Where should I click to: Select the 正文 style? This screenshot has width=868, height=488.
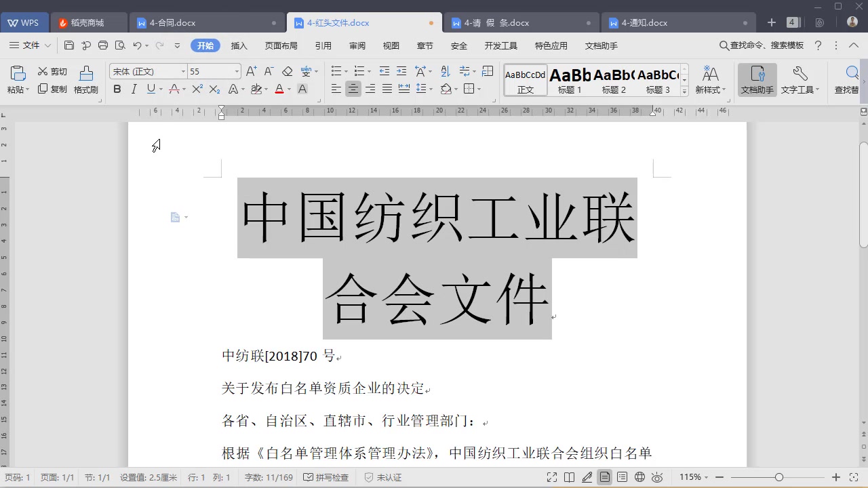526,80
